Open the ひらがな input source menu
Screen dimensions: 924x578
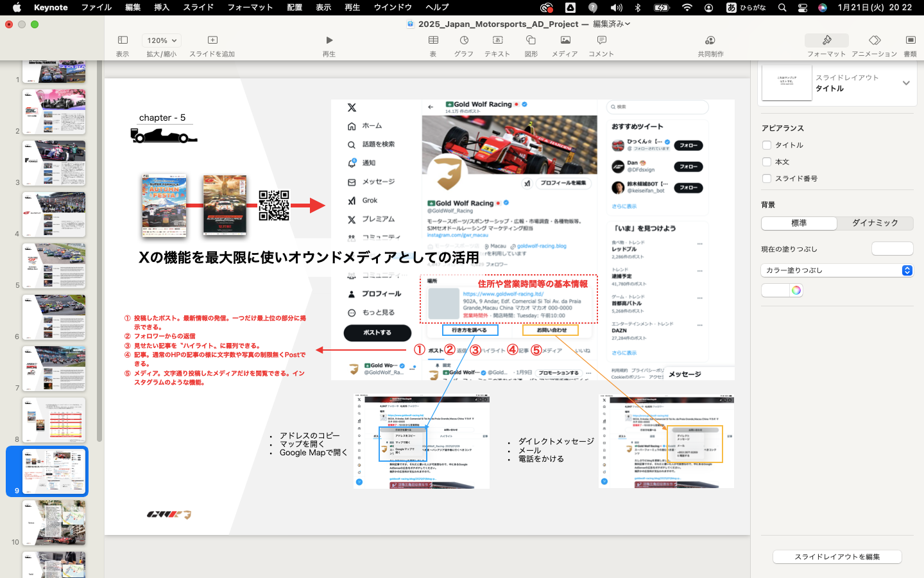click(748, 8)
